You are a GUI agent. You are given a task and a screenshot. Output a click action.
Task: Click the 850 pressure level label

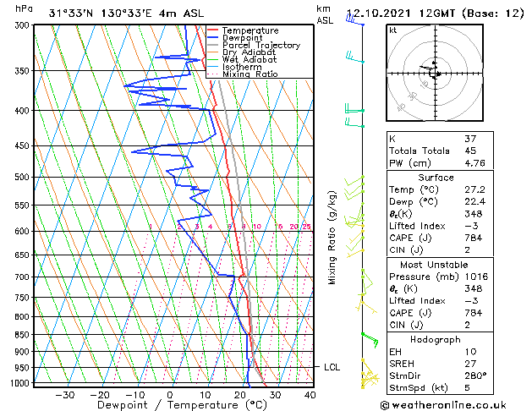(x=24, y=335)
